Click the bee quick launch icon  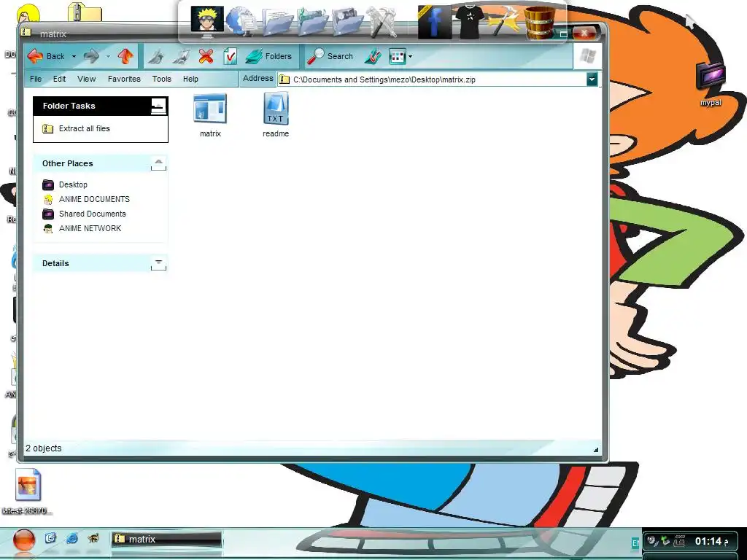click(x=94, y=539)
